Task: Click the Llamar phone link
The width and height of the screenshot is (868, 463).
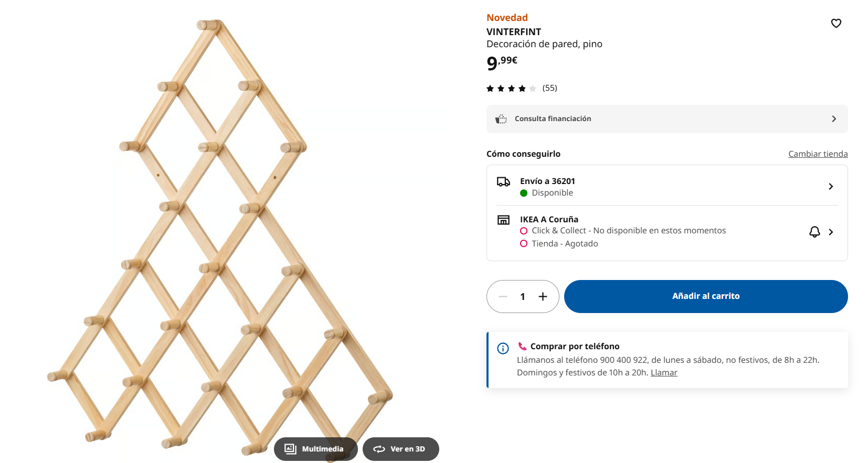Action: point(664,372)
